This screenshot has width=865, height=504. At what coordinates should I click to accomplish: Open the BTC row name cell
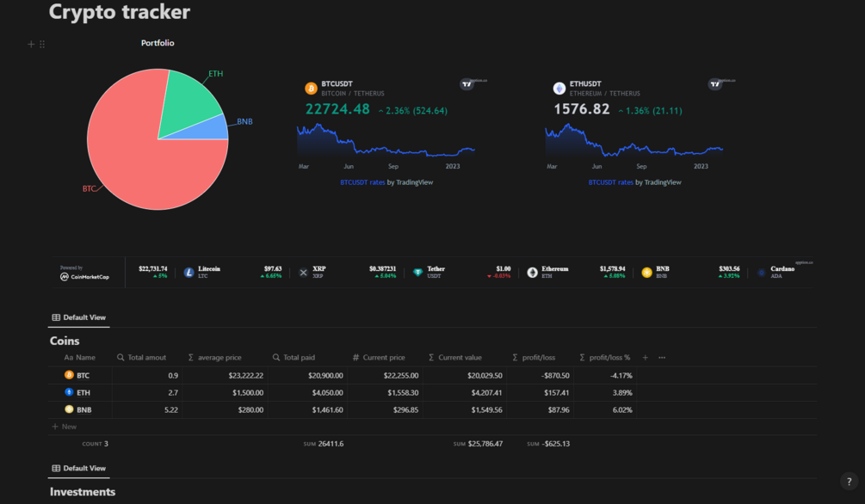pyautogui.click(x=81, y=375)
